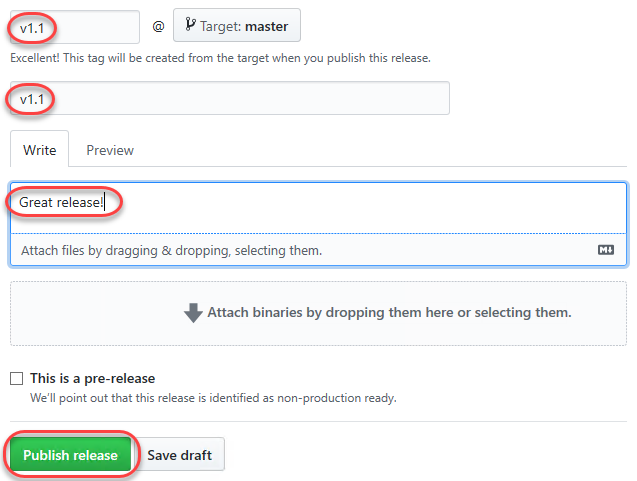
Task: Click into the description text area 'Great release!'
Action: (x=318, y=208)
